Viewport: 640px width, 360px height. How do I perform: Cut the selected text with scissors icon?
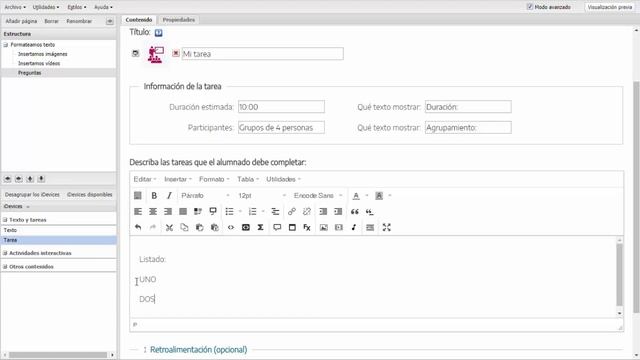(169, 227)
